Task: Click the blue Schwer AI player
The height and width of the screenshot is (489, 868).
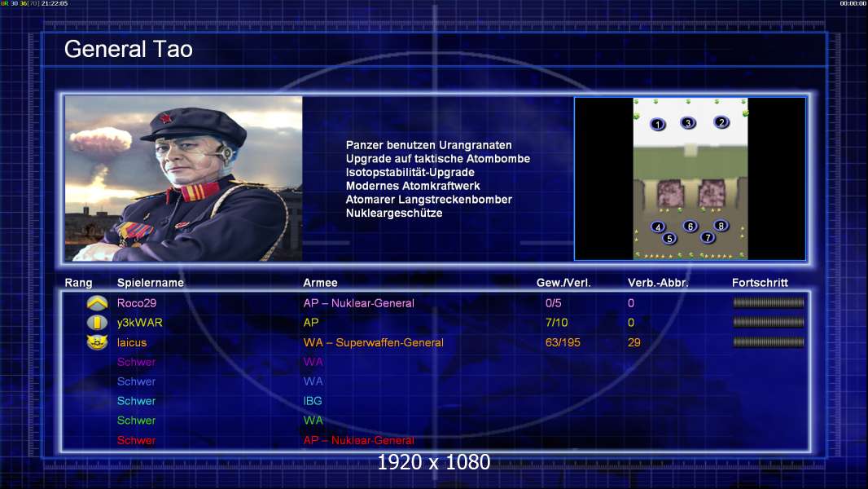Action: coord(136,381)
